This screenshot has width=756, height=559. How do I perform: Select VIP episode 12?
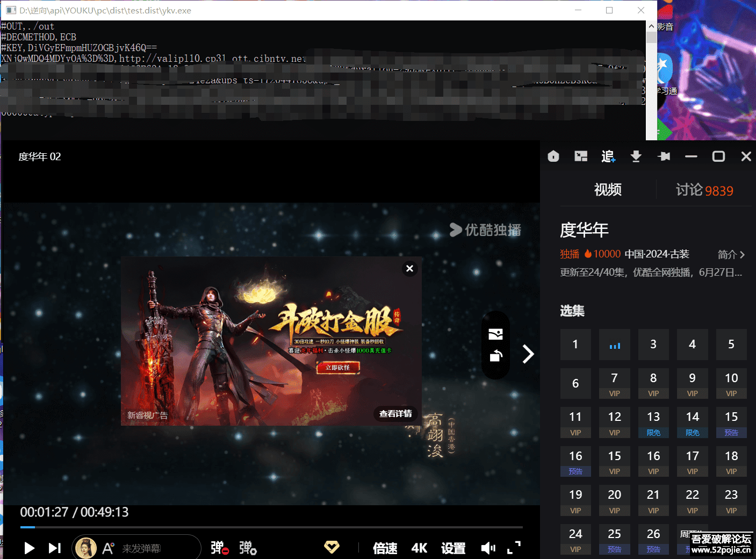[x=615, y=422]
